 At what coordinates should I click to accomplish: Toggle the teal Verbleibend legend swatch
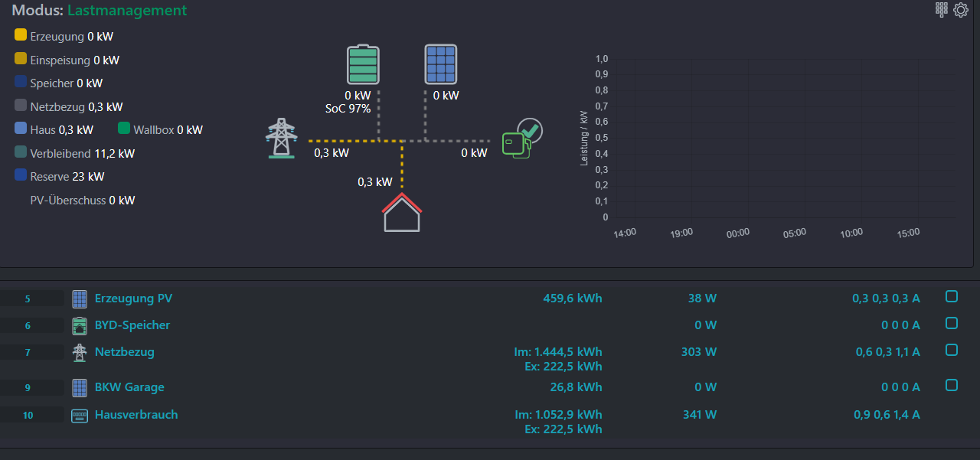(x=21, y=152)
